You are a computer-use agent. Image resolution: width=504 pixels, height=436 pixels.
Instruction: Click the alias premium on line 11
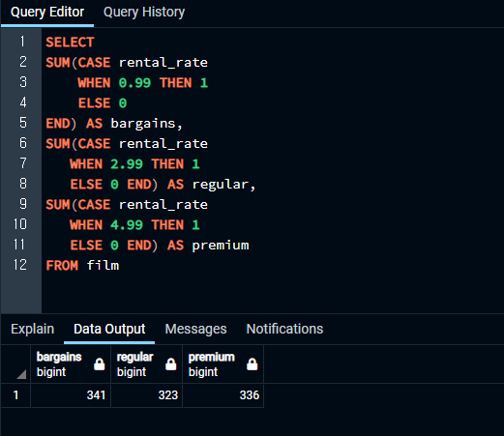tap(221, 246)
